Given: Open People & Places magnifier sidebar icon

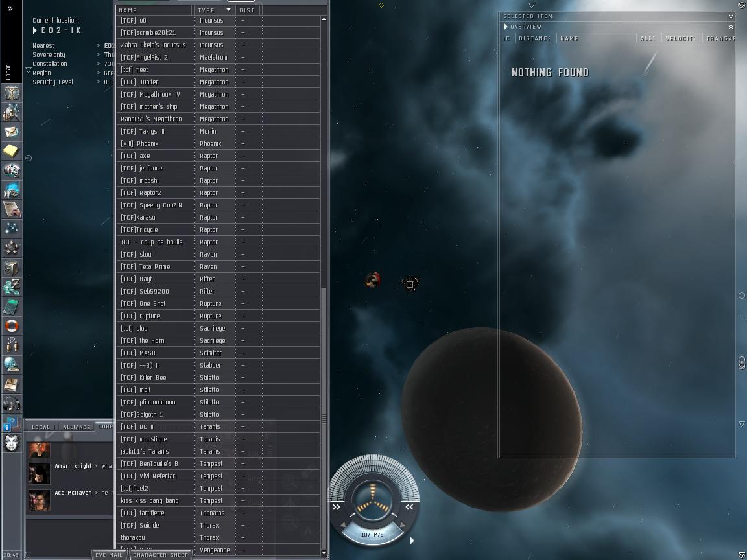Looking at the screenshot, I should click(12, 112).
